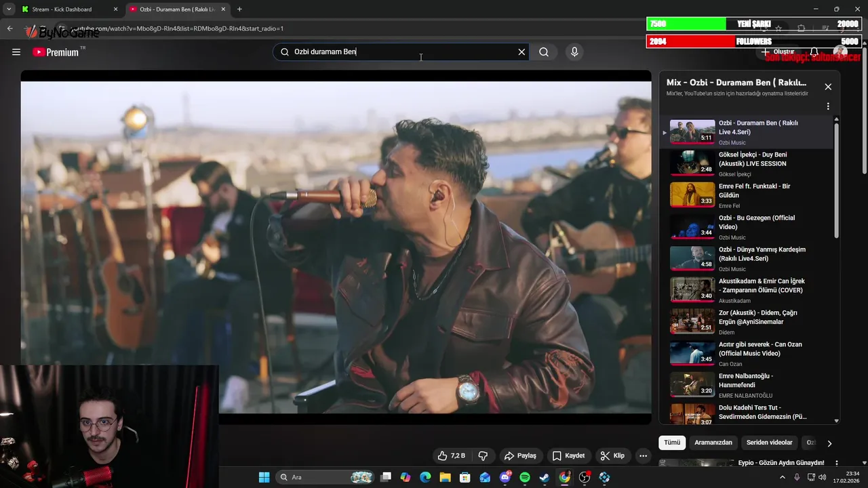
Task: Close the 'Stream - Kick Dashboard' tab
Action: tap(115, 9)
